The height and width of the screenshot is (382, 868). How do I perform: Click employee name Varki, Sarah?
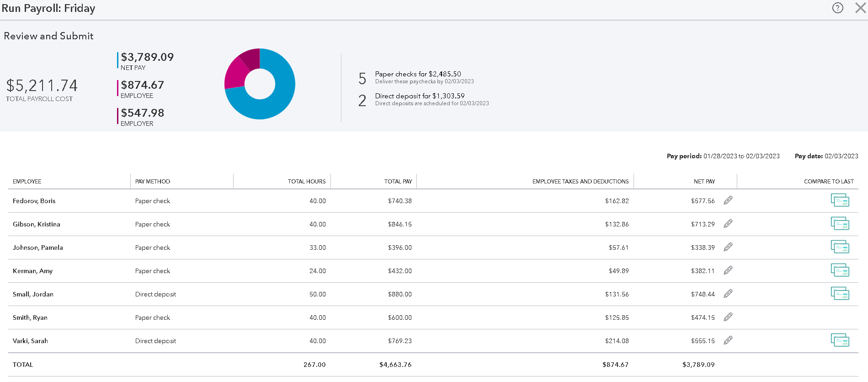[x=30, y=341]
